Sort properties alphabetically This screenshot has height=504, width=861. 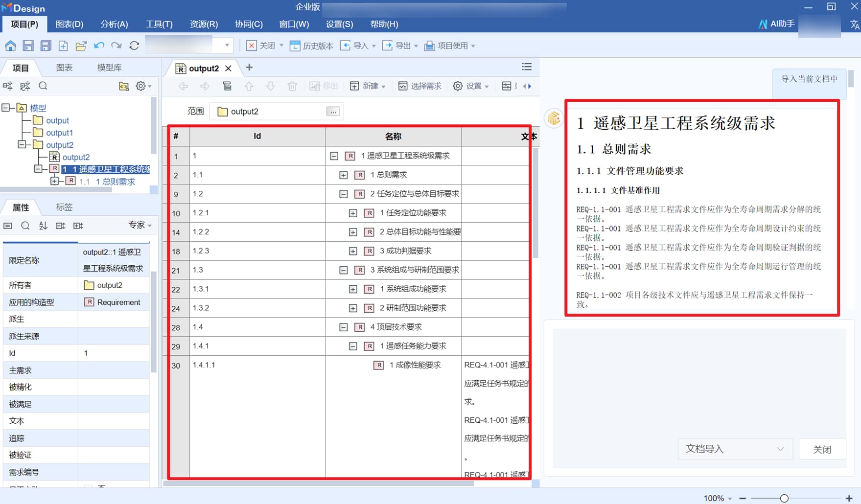[x=43, y=226]
